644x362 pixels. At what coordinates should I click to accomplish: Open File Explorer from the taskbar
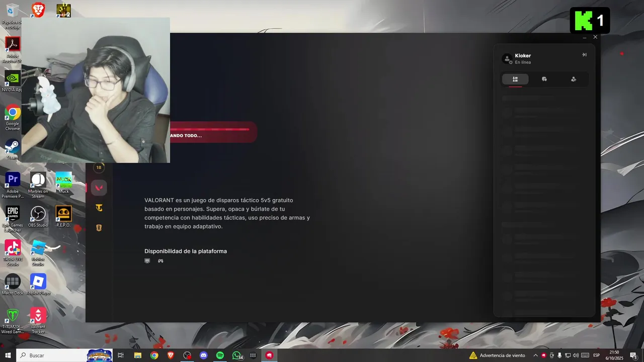(x=137, y=355)
